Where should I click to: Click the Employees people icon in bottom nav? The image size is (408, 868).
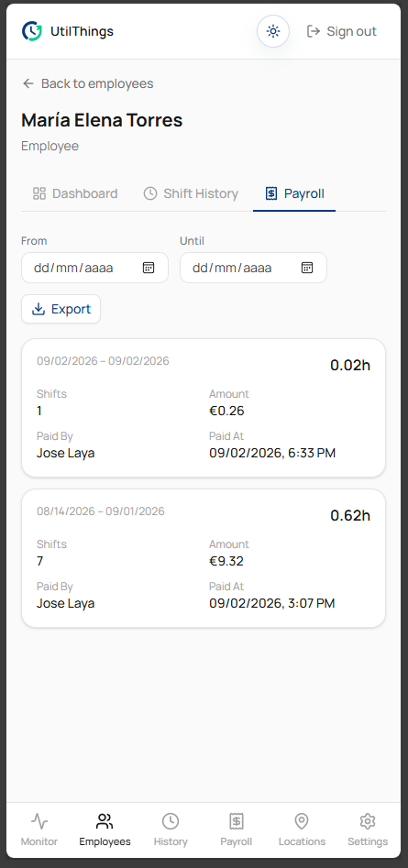pos(105,821)
